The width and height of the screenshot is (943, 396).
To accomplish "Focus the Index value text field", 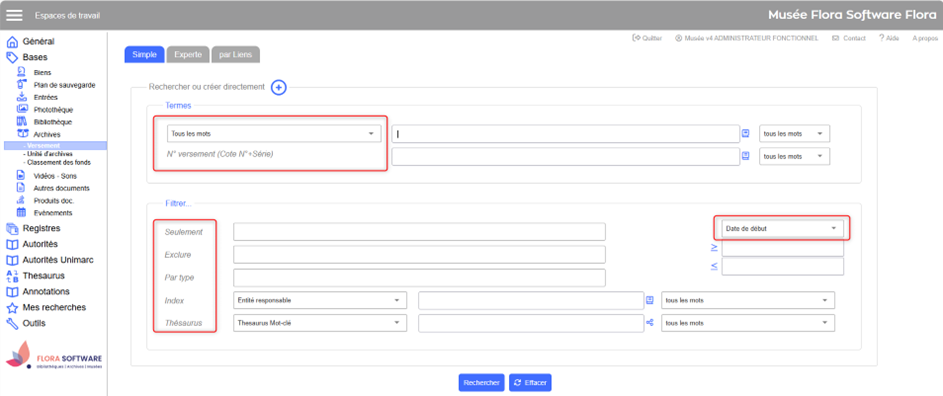I will click(x=531, y=300).
